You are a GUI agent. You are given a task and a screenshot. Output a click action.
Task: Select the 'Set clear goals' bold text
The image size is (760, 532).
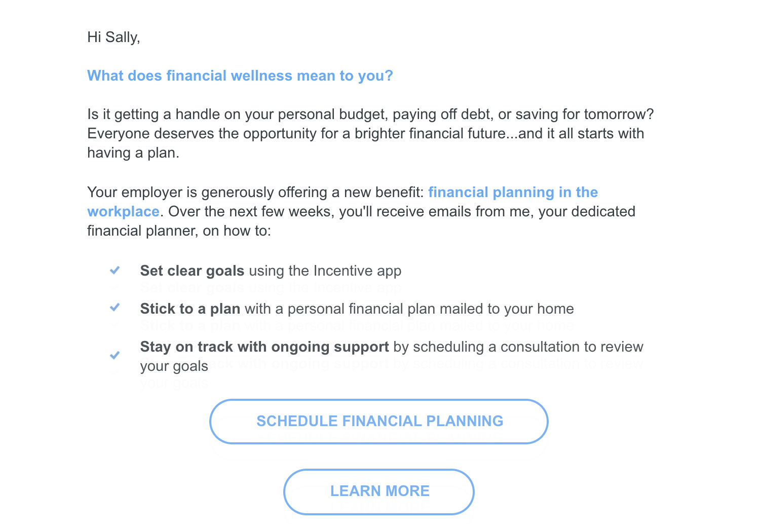(193, 271)
